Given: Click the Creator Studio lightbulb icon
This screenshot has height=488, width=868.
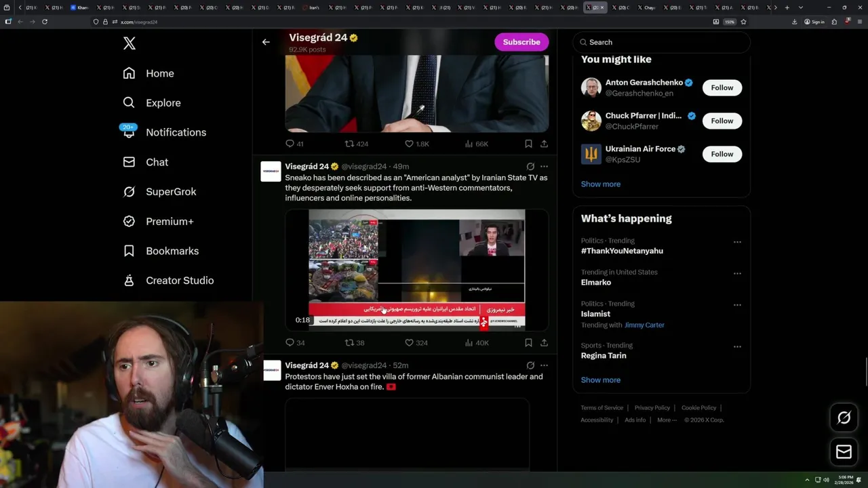Looking at the screenshot, I should point(129,280).
